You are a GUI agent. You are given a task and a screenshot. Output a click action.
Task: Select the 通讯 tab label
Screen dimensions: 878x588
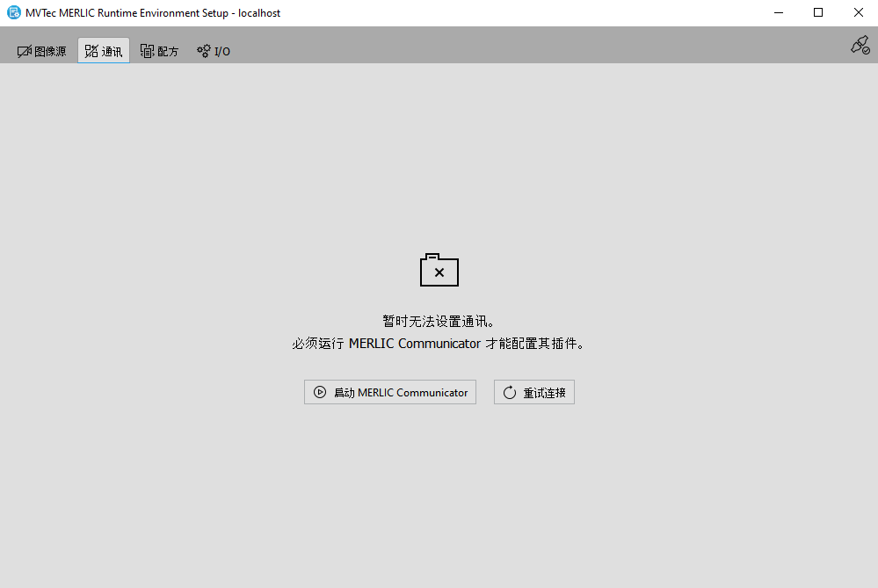tap(112, 51)
